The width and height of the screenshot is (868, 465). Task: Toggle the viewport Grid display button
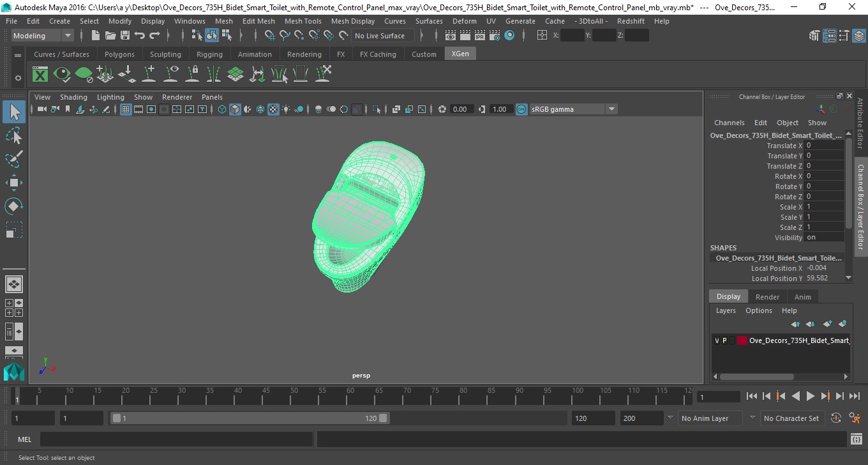coord(126,109)
